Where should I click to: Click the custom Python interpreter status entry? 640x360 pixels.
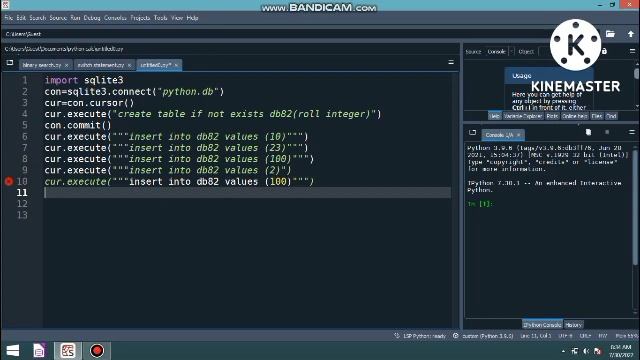[484, 336]
